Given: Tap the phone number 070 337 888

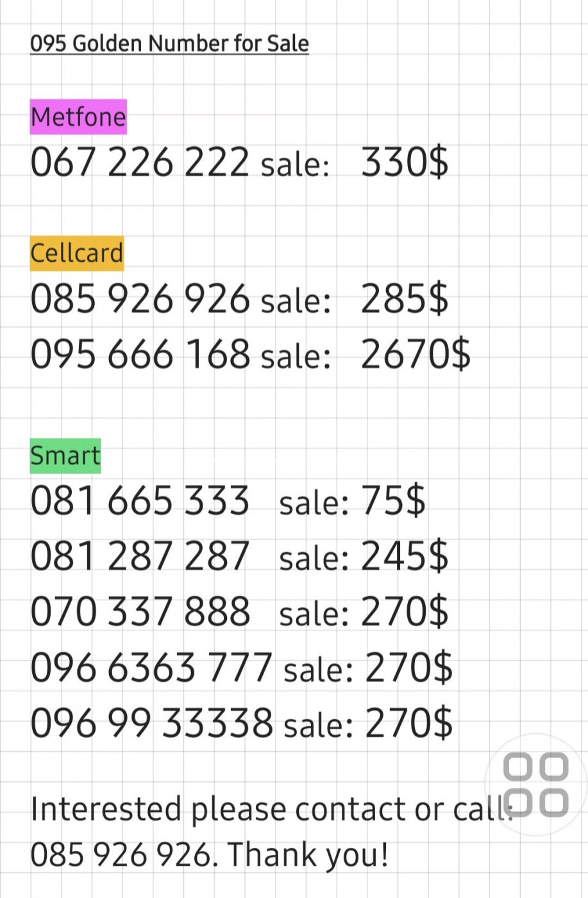Looking at the screenshot, I should pos(139,611).
